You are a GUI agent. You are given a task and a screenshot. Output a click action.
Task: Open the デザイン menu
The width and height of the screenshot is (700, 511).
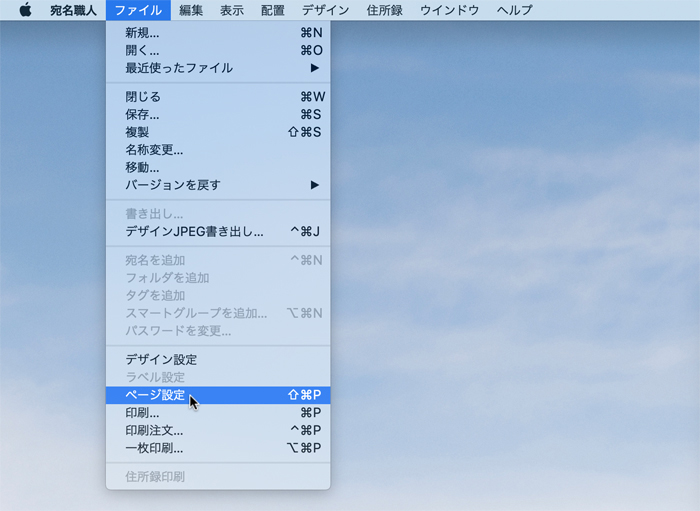325,10
